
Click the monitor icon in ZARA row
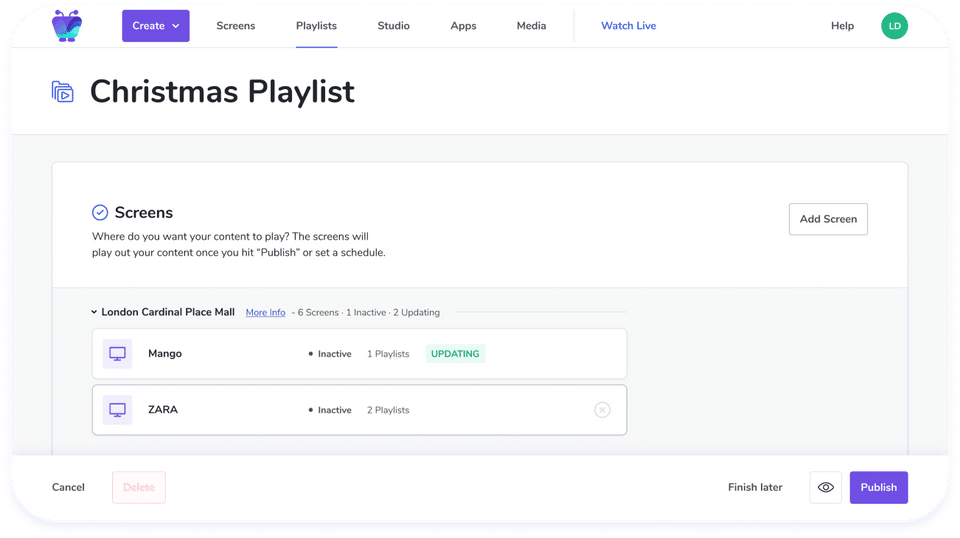click(117, 410)
